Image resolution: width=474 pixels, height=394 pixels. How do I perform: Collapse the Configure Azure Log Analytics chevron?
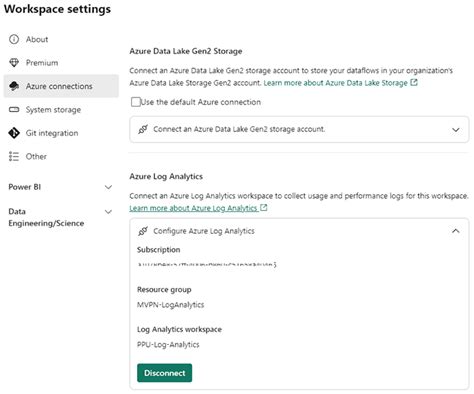(x=455, y=231)
